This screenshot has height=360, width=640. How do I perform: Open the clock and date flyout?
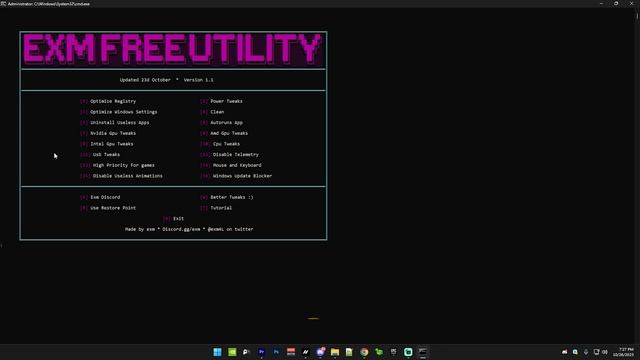point(623,352)
